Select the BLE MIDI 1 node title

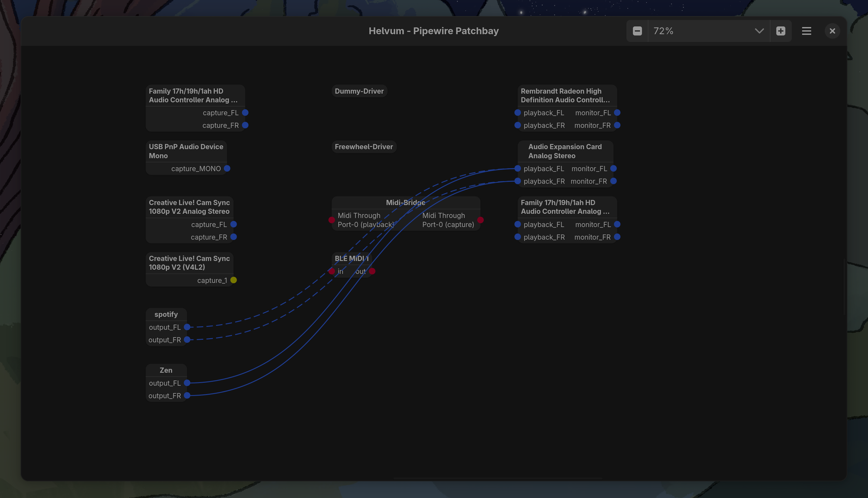352,258
